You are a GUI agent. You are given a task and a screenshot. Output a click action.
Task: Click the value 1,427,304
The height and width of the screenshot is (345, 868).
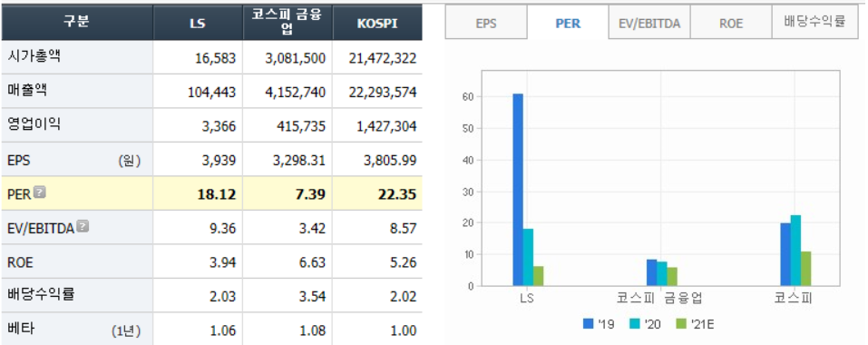click(385, 126)
